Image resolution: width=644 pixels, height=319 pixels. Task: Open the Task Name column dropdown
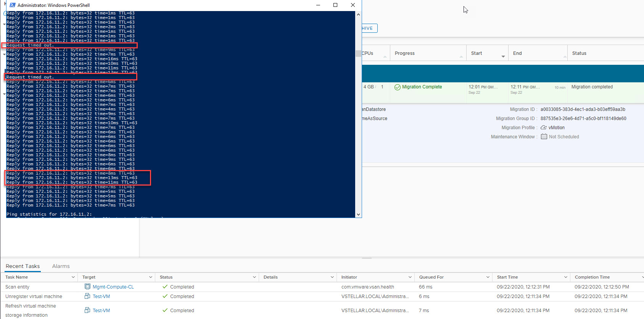pos(73,277)
